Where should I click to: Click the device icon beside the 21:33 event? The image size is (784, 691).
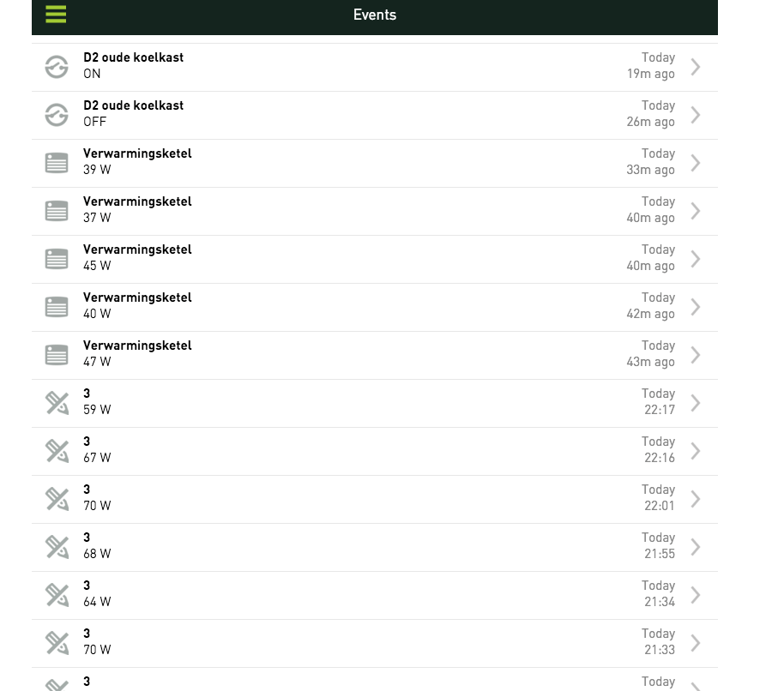57,643
